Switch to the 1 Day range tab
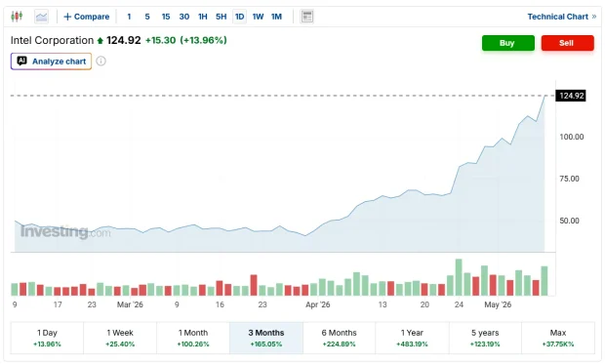 click(x=47, y=338)
